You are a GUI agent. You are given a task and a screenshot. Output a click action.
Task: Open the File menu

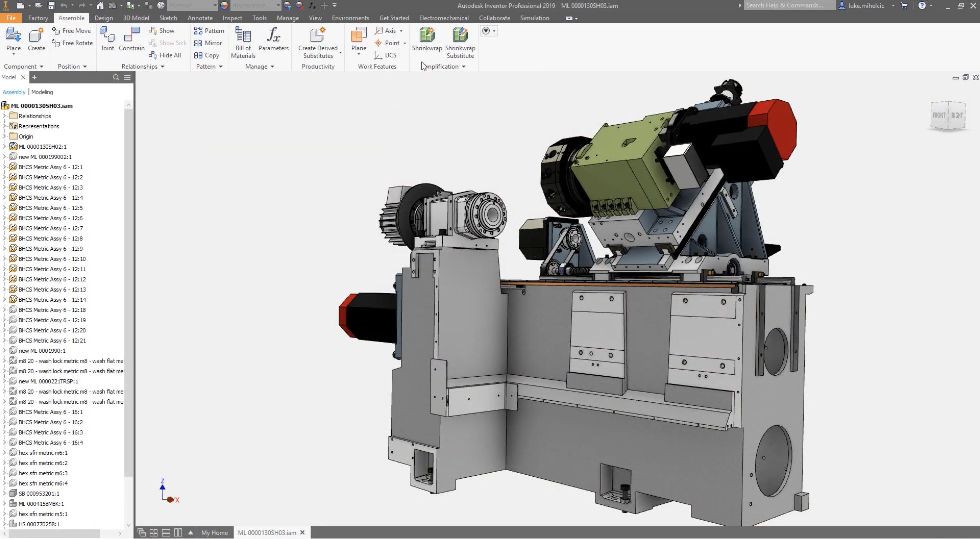click(11, 18)
